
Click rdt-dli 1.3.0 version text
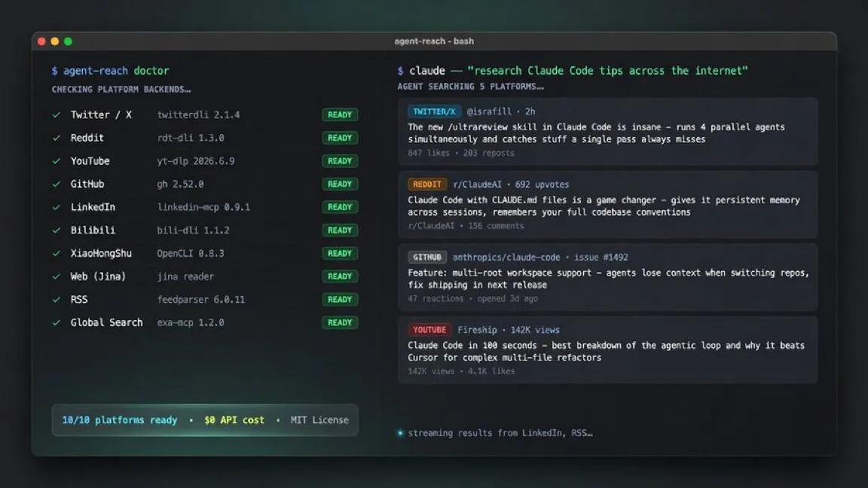[x=191, y=138]
